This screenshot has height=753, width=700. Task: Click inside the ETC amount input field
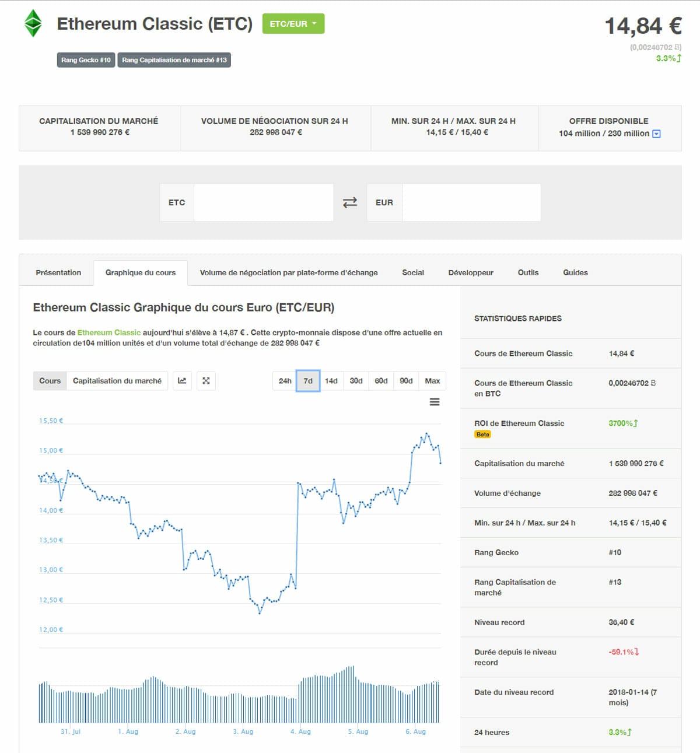pos(264,202)
